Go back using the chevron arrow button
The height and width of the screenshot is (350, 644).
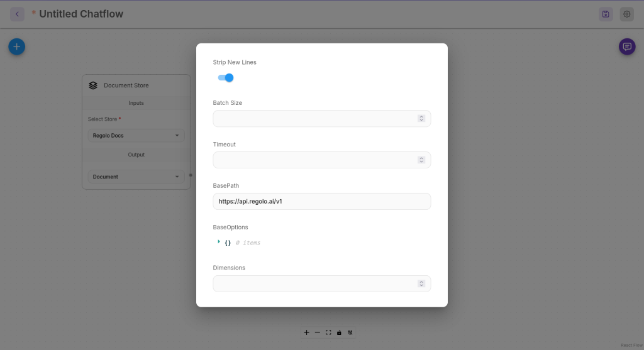click(x=17, y=14)
